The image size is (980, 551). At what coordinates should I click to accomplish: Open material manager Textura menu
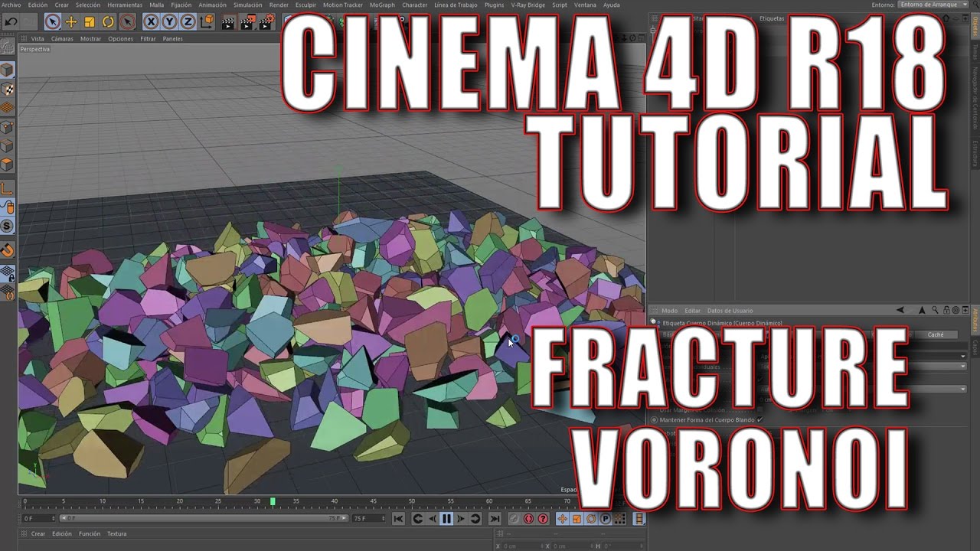click(x=116, y=534)
